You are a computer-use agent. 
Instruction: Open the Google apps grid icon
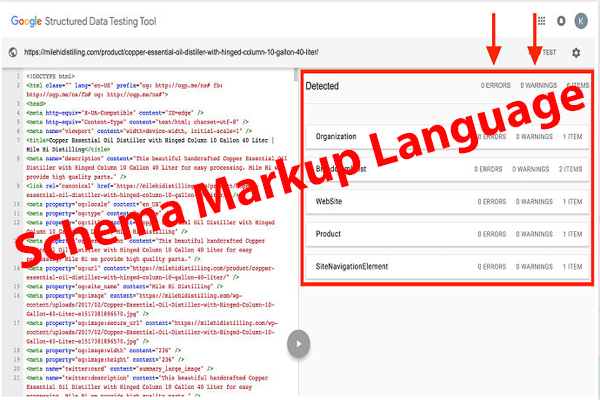[541, 21]
